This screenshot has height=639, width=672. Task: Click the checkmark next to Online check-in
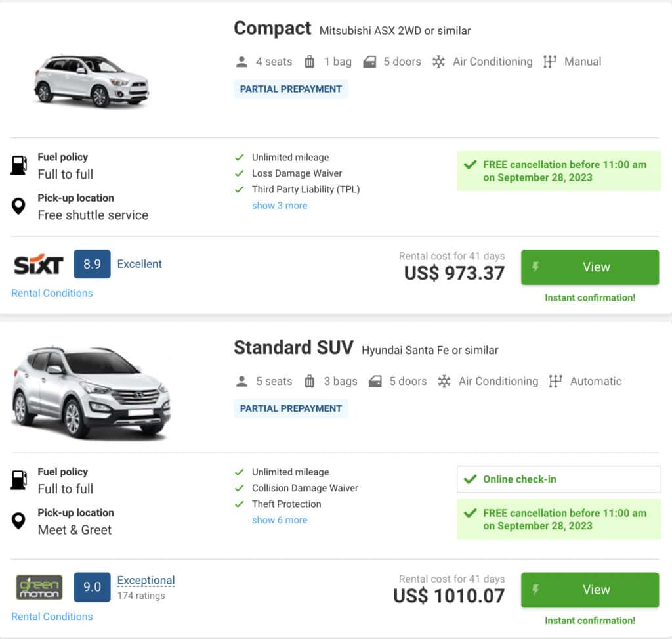471,479
